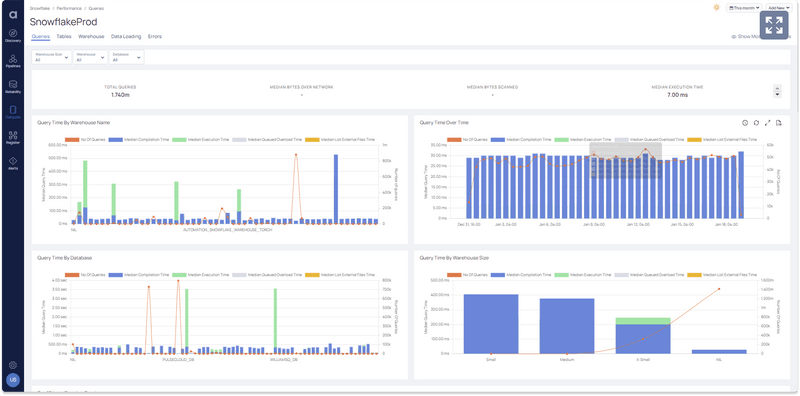Select the Queries tab
The width and height of the screenshot is (800, 396).
(40, 37)
